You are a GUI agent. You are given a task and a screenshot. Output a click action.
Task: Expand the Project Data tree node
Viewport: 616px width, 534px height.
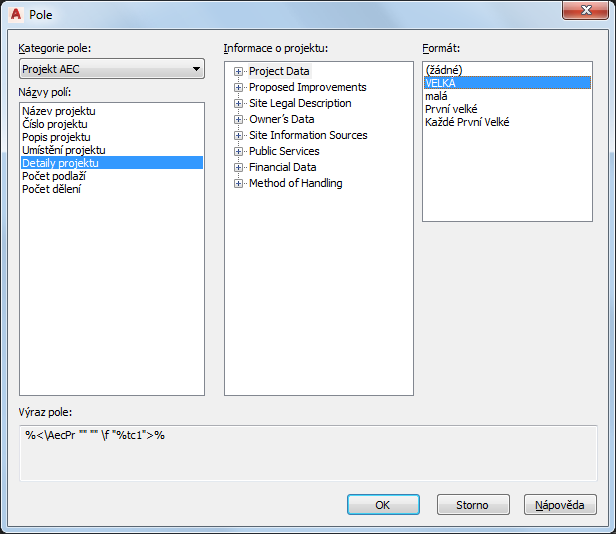point(238,72)
